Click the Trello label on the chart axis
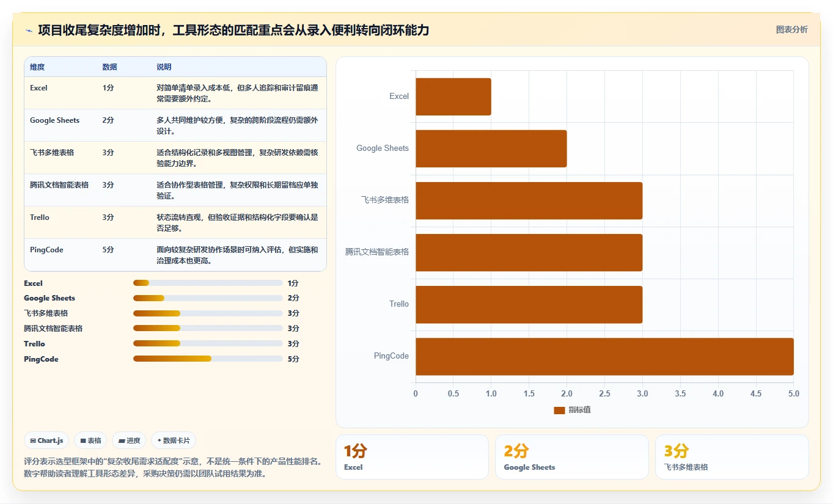Viewport: 833px width, 504px height. [399, 304]
